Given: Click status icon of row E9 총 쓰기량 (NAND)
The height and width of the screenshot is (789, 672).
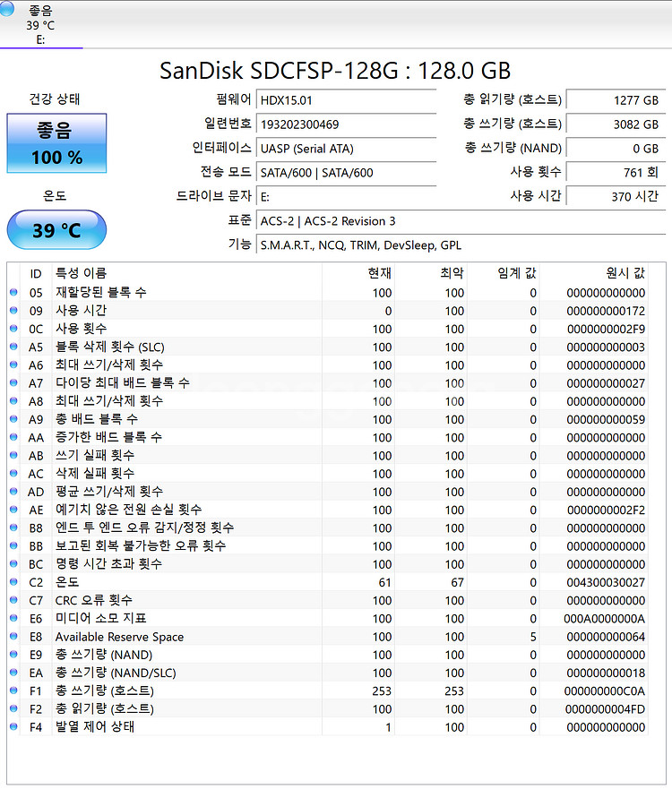Looking at the screenshot, I should 13,654.
